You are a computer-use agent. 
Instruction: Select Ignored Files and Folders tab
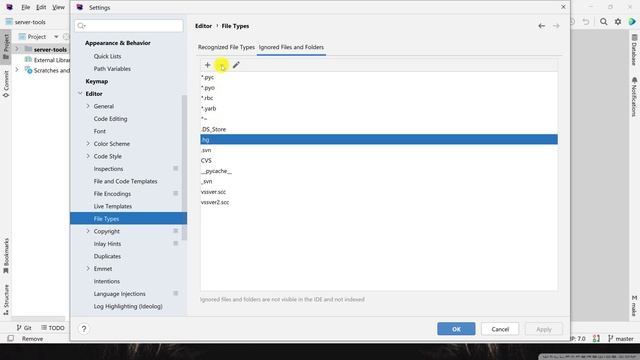coord(291,47)
